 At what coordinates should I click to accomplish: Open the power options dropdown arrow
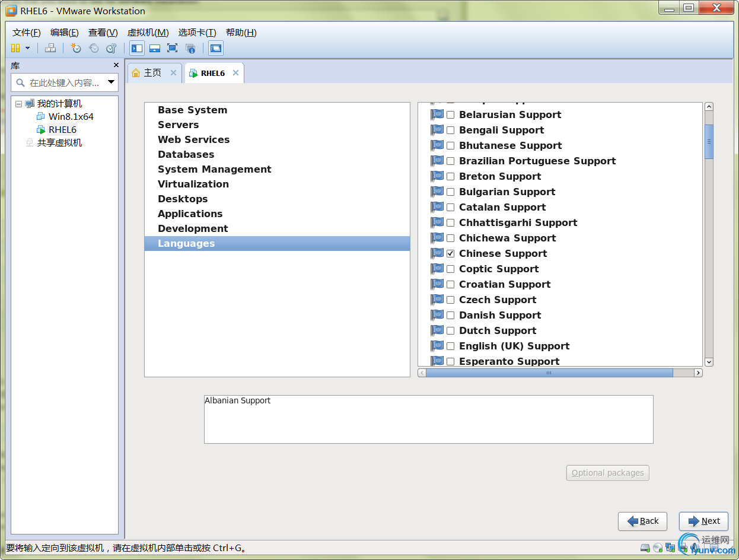pos(27,48)
